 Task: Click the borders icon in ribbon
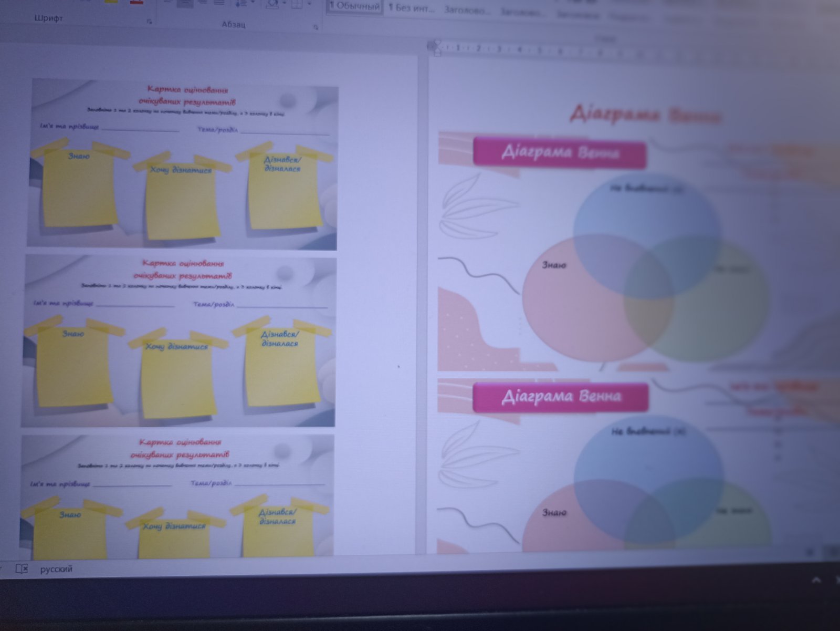coord(297,3)
